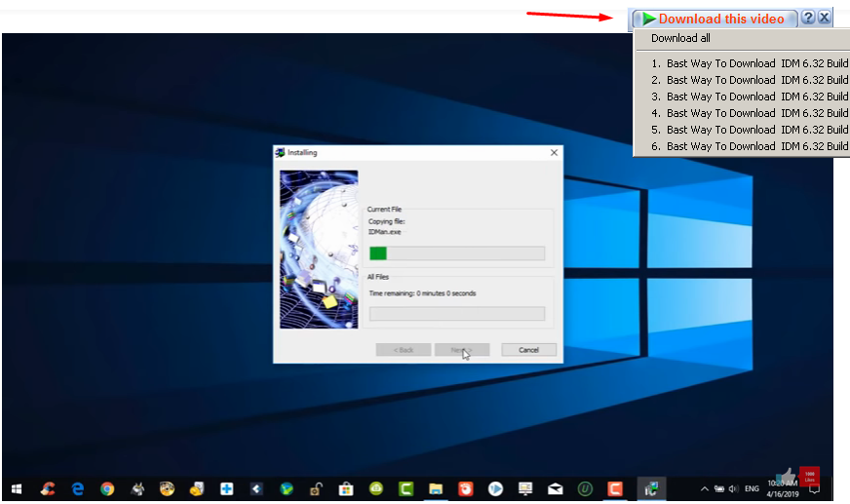Open the blue-green globe app in taskbar

[287, 489]
